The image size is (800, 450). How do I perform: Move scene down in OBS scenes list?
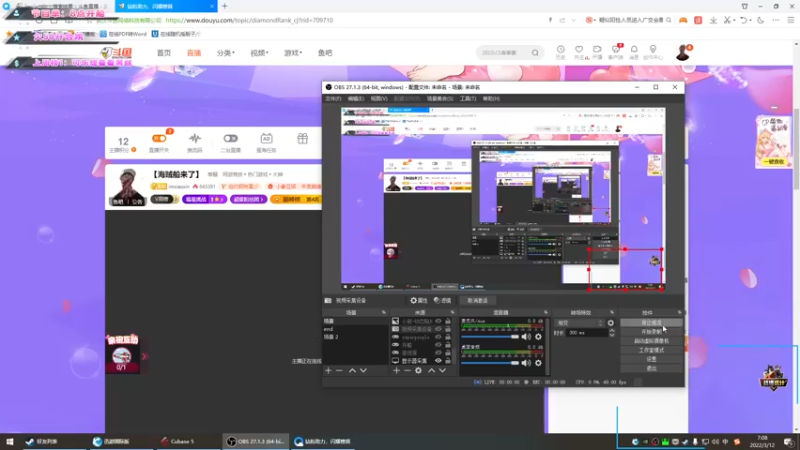[x=363, y=370]
